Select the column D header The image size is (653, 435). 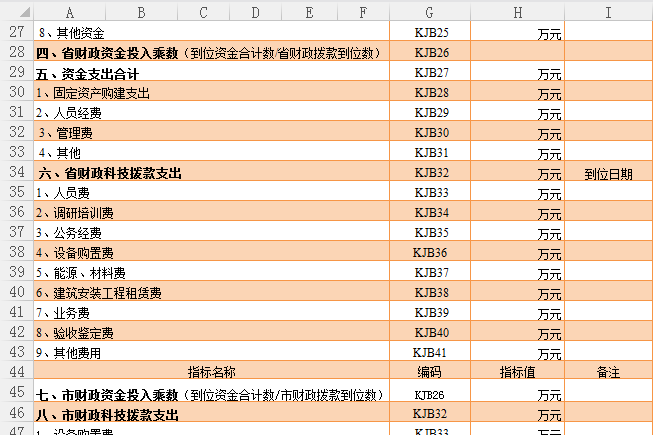pyautogui.click(x=254, y=12)
